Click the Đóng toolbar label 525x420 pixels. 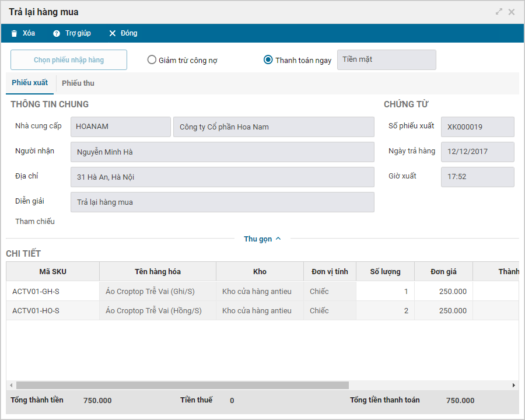coord(129,33)
